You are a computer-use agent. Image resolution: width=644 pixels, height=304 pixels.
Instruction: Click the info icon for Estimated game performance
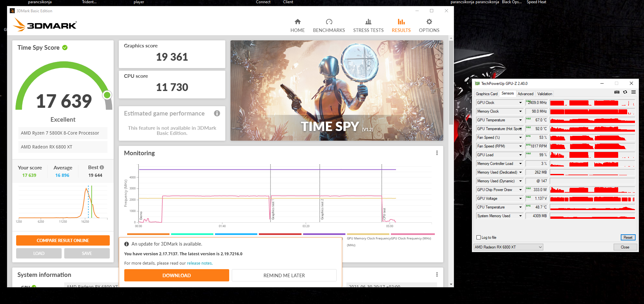click(217, 113)
